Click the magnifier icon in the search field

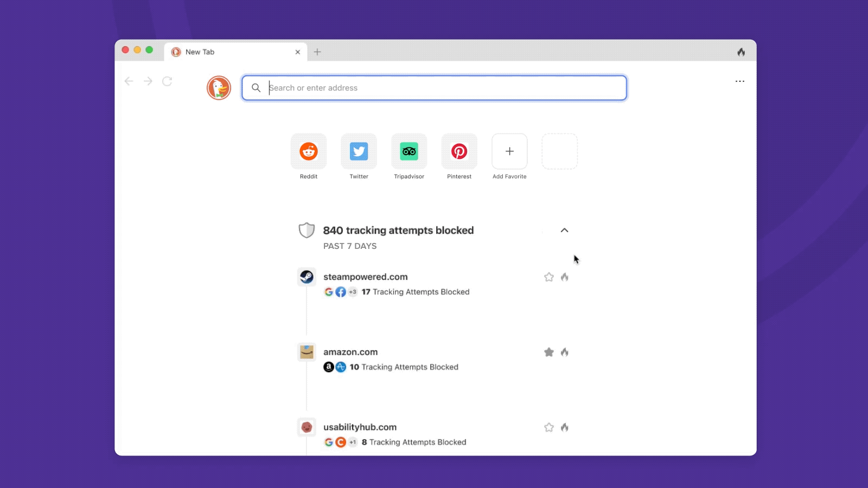256,88
